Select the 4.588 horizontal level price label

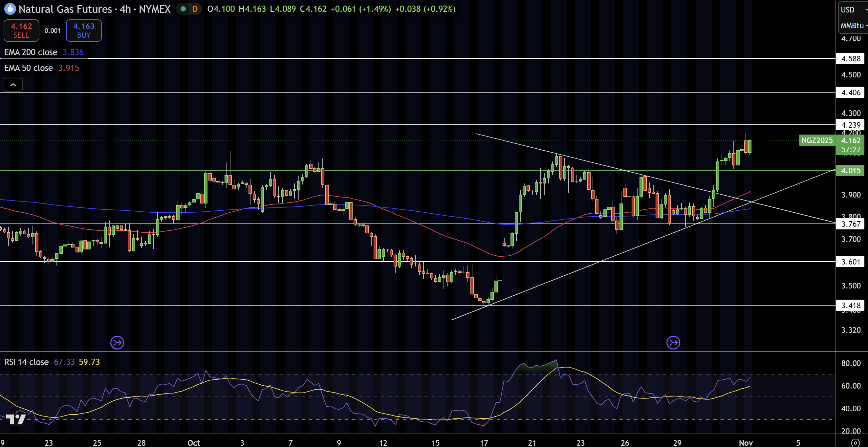point(851,59)
